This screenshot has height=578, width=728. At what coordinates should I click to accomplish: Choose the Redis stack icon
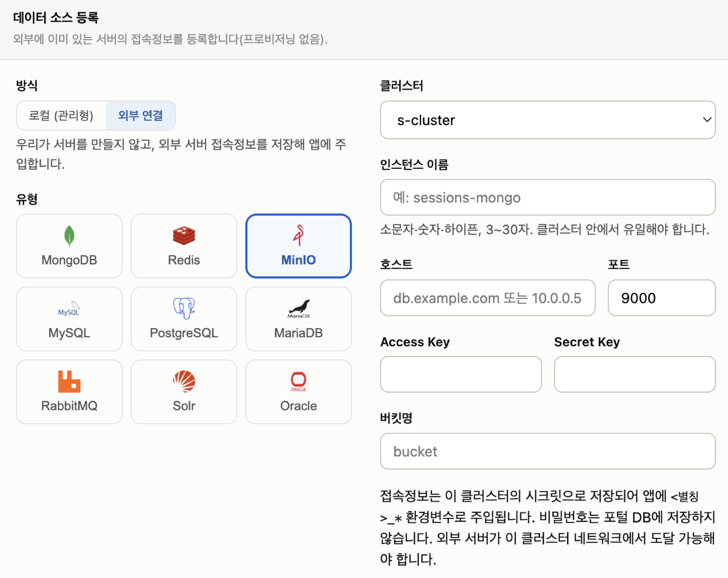click(184, 236)
